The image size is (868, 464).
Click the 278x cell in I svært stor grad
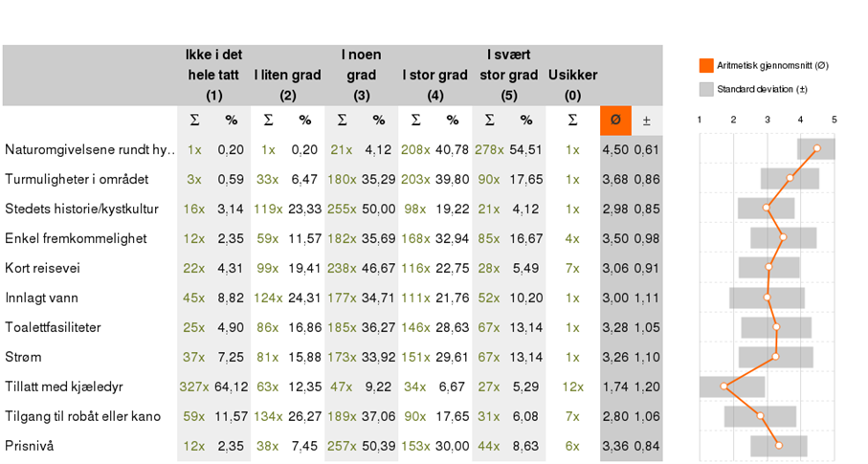[489, 149]
